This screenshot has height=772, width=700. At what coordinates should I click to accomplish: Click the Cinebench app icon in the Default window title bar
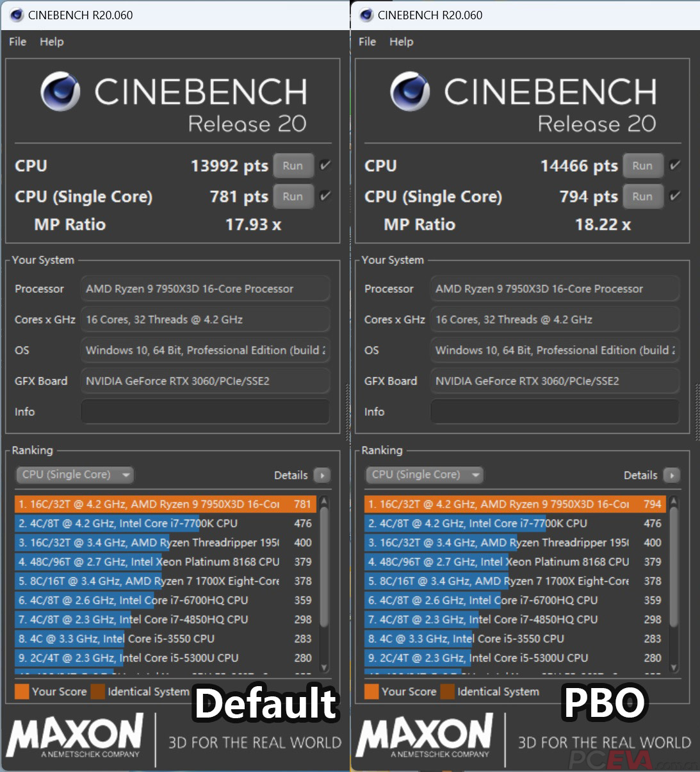17,15
